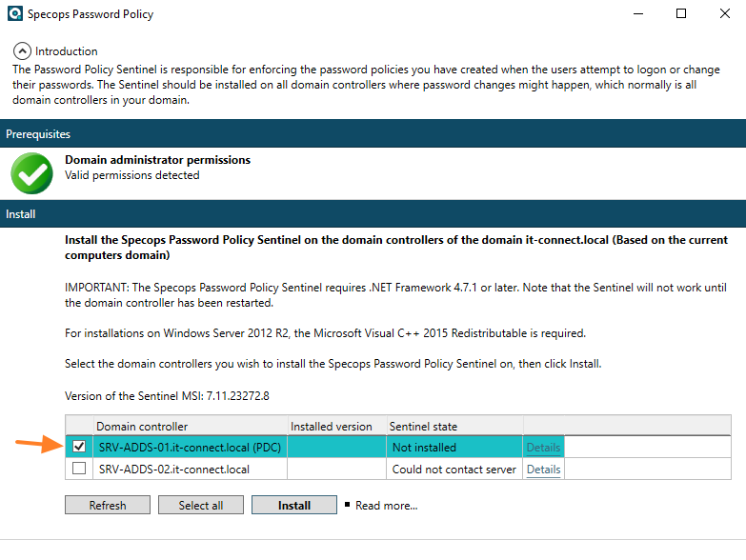This screenshot has height=560, width=746.
Task: Check the SRV-ADDS-02 domain controller checkbox
Action: coord(79,469)
